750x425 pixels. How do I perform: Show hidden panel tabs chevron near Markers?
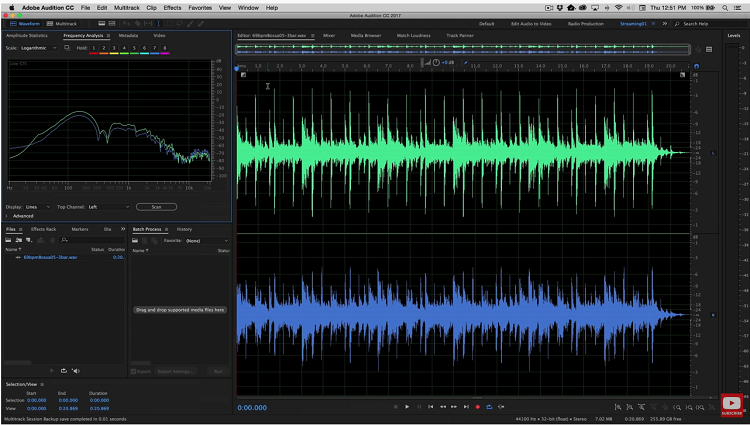[x=123, y=229]
